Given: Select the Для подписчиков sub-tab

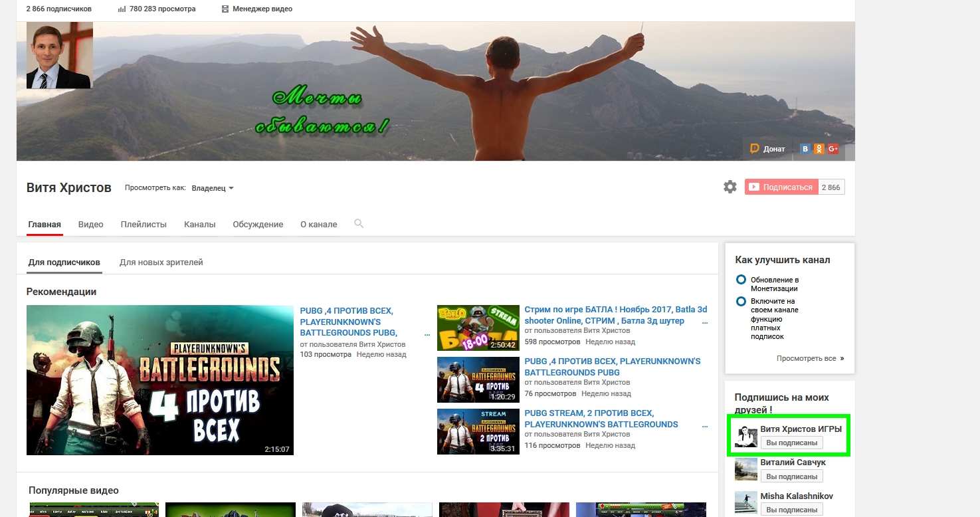Looking at the screenshot, I should tap(64, 262).
